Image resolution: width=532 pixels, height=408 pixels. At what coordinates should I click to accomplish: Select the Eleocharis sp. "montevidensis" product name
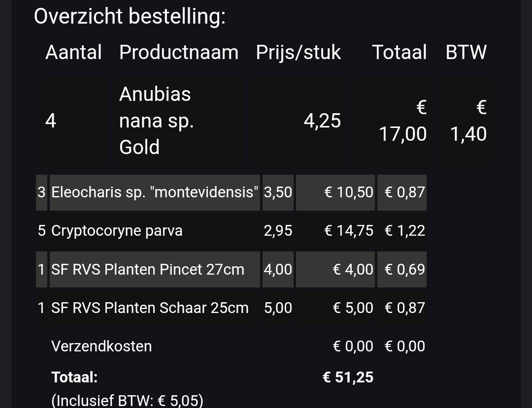(155, 192)
